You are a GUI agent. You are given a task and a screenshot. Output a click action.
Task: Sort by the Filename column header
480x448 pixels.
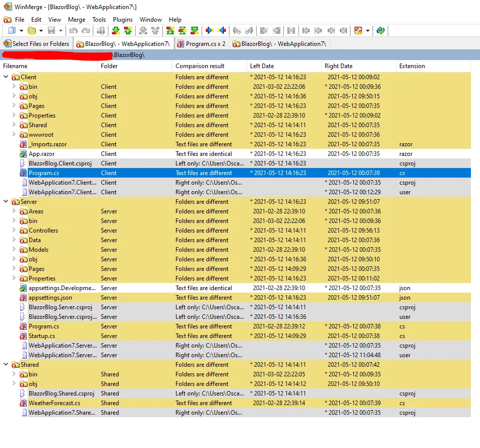(x=49, y=66)
